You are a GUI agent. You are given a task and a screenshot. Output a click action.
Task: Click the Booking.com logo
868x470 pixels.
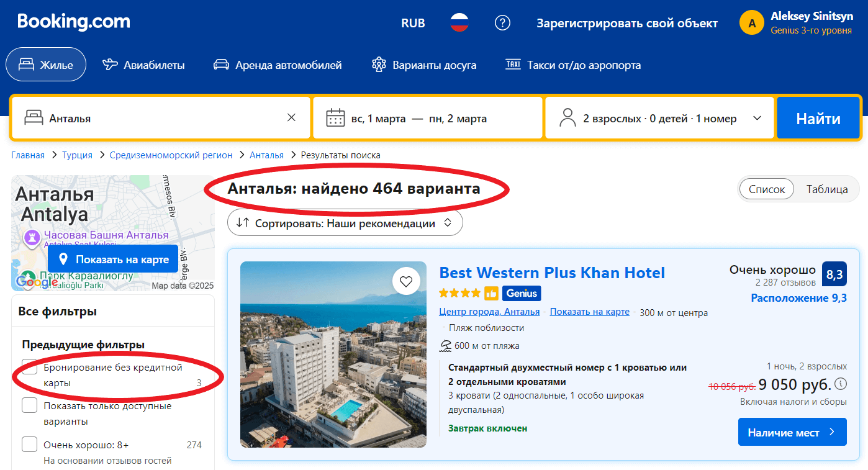73,22
